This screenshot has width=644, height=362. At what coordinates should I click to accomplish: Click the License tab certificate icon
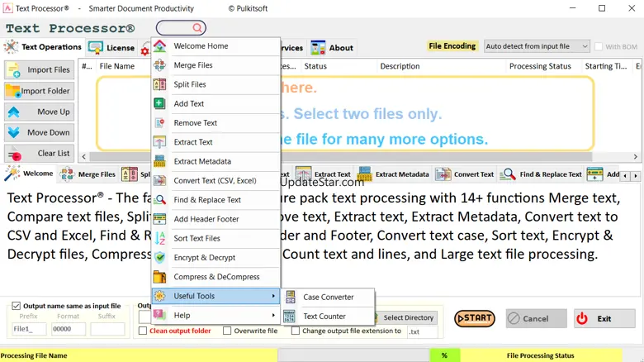(95, 48)
